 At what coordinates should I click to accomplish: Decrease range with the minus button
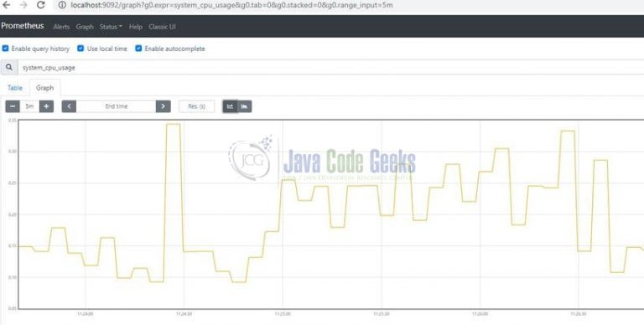13,106
